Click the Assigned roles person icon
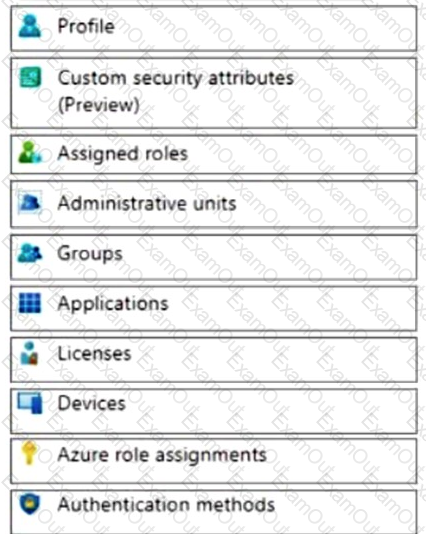This screenshot has height=534, width=426. pos(30,152)
